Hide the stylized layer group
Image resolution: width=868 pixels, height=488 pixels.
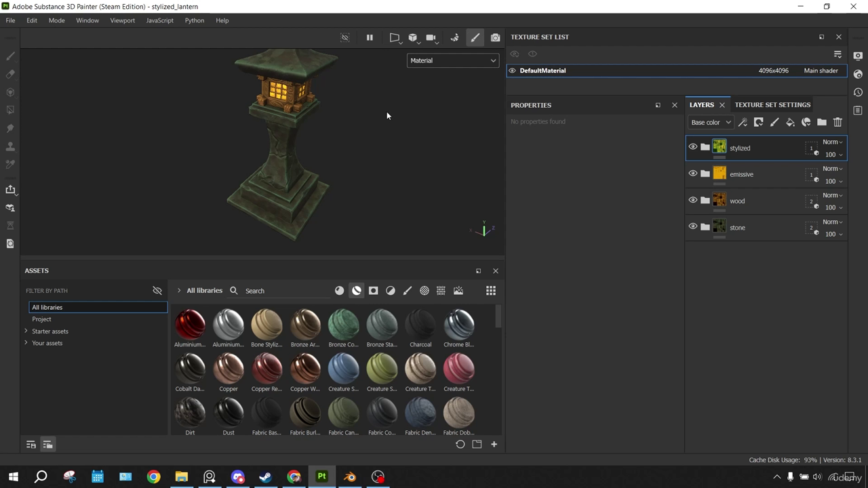click(693, 146)
